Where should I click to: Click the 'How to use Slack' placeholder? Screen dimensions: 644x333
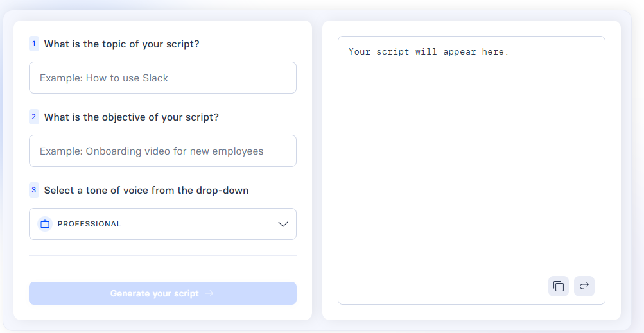click(127, 78)
